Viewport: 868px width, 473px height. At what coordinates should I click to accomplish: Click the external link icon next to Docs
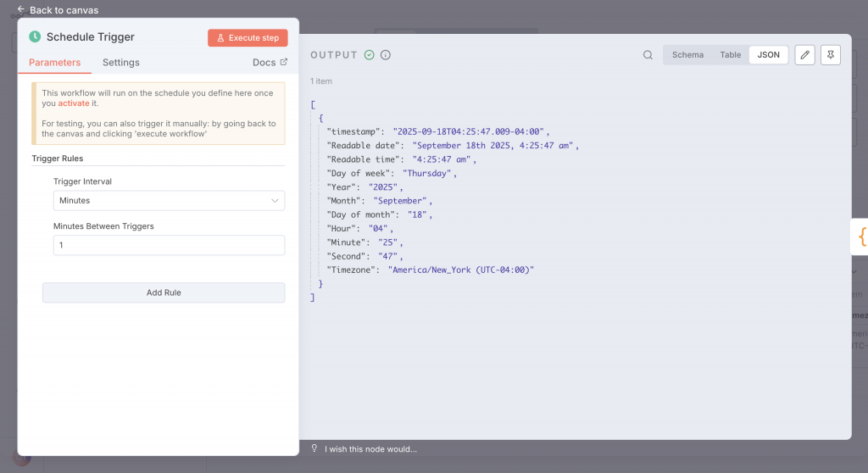[283, 62]
